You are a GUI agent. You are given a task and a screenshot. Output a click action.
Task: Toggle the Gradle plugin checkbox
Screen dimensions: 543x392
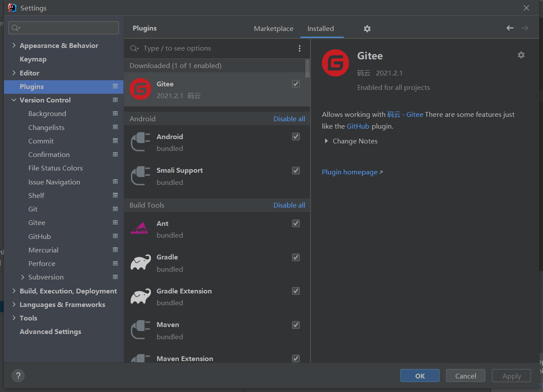[296, 257]
